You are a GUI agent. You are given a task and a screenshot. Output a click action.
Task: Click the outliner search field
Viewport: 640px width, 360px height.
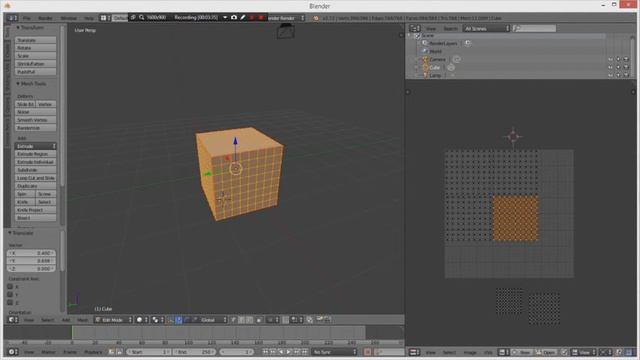click(x=534, y=28)
